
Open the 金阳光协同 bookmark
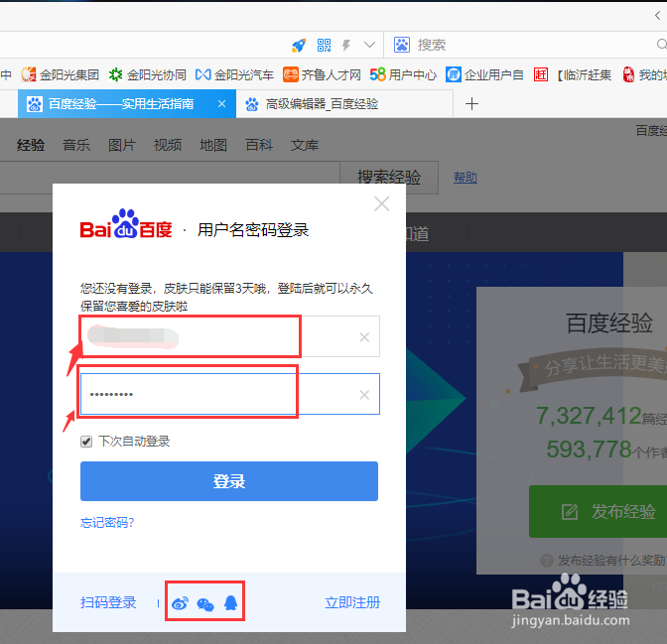click(x=148, y=74)
